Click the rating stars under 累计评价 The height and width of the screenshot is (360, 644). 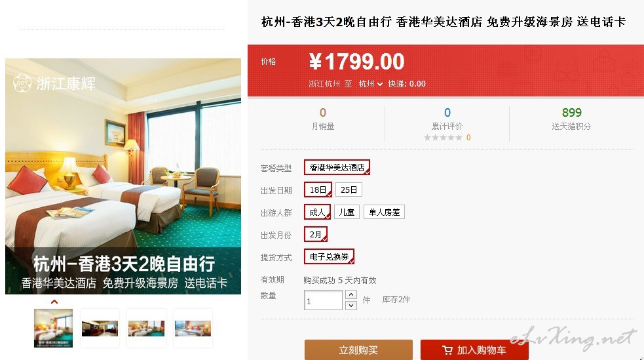(443, 138)
